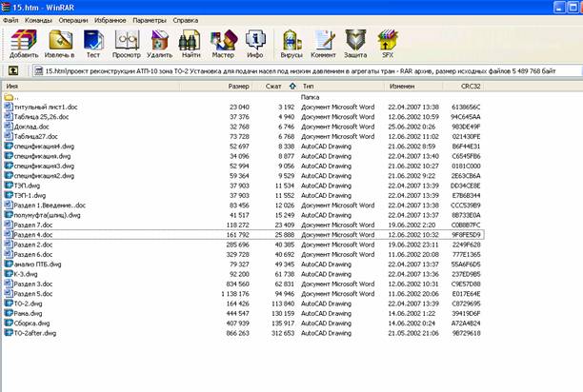Viewport: 583px width, 392px height.
Task: Click the icon of Раздел 5.doc
Action: point(9,294)
